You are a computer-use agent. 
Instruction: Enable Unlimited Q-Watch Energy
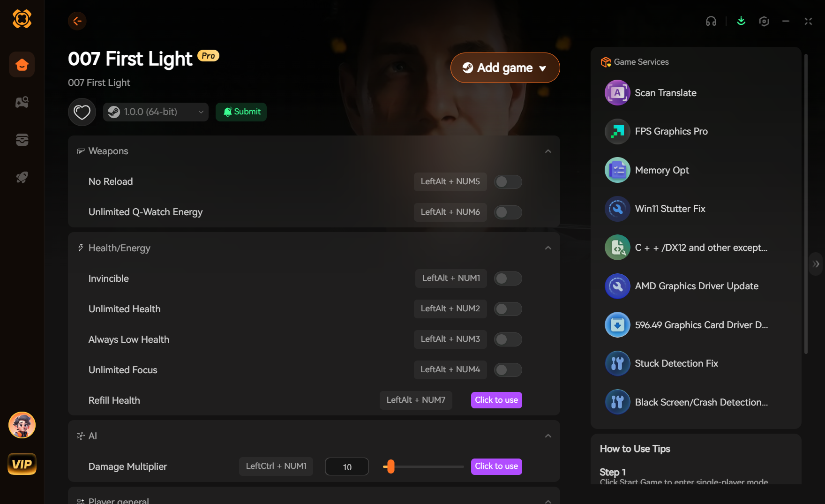(x=508, y=212)
